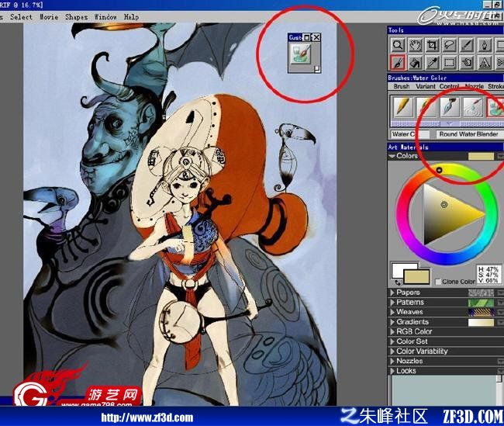Click the Patterns green preview swatch
504x426 pixels.
coord(481,303)
